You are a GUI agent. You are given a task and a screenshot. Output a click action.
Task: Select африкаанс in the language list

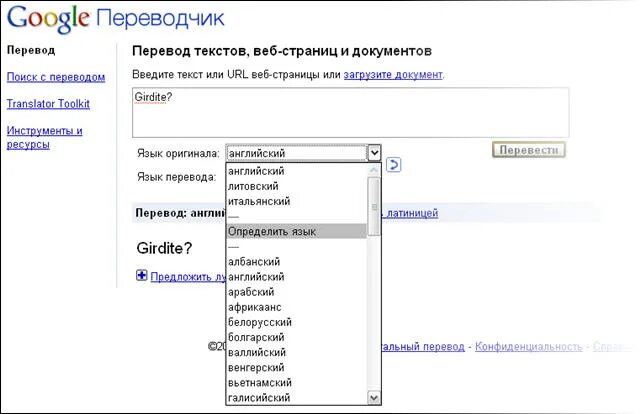[296, 307]
